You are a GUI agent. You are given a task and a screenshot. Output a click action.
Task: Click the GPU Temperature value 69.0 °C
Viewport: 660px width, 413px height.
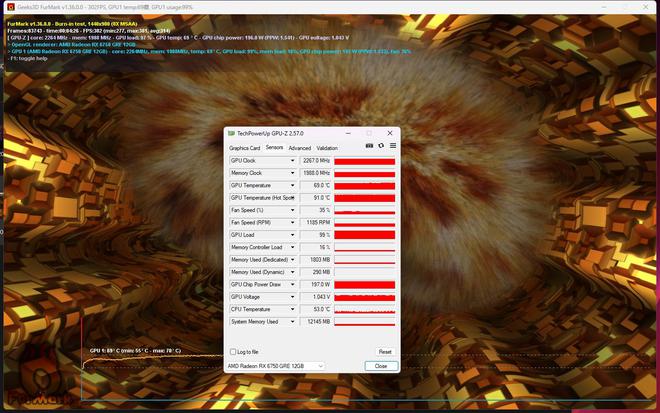pos(316,186)
